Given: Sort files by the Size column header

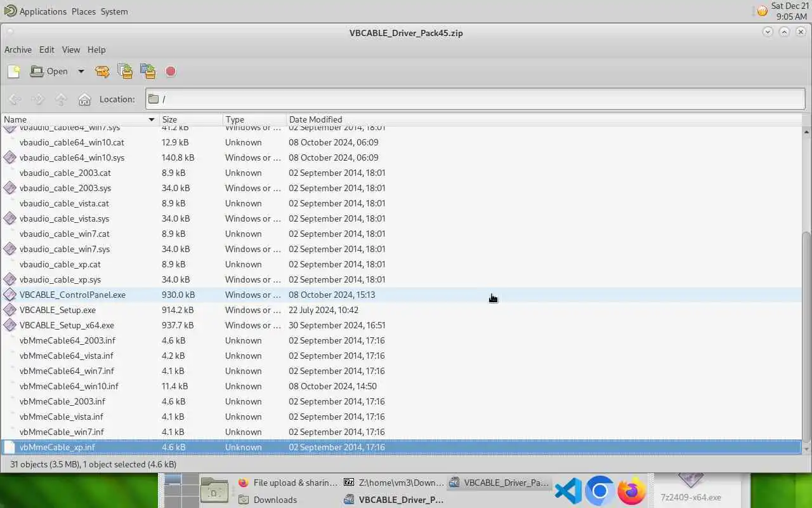Looking at the screenshot, I should pyautogui.click(x=190, y=119).
